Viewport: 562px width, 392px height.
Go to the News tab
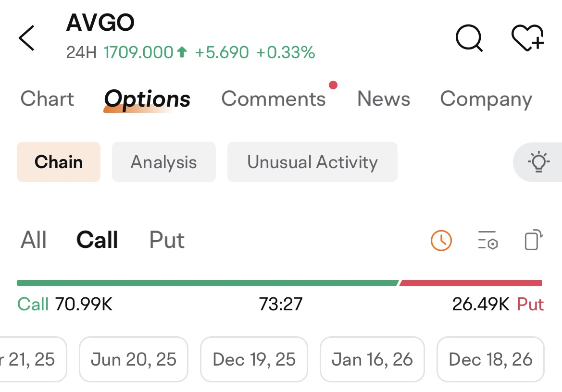(384, 99)
